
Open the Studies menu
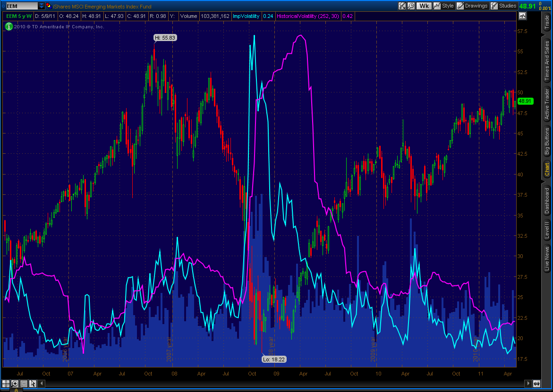pyautogui.click(x=503, y=6)
